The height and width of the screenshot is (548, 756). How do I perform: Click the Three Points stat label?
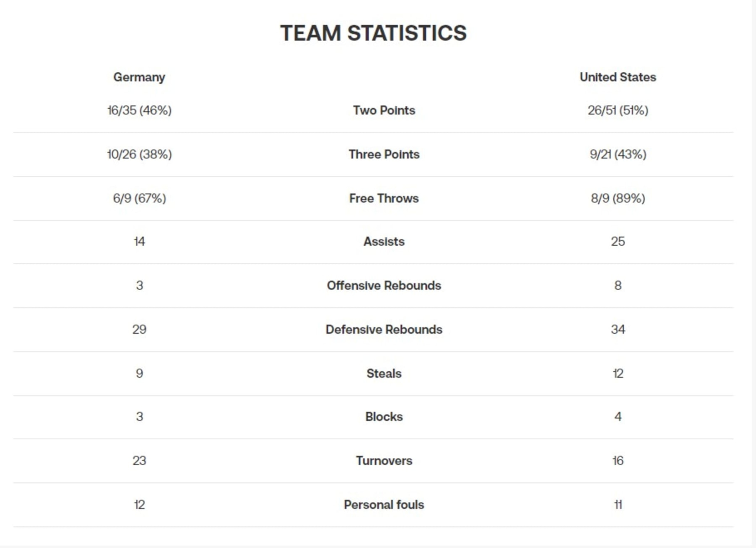click(x=384, y=154)
